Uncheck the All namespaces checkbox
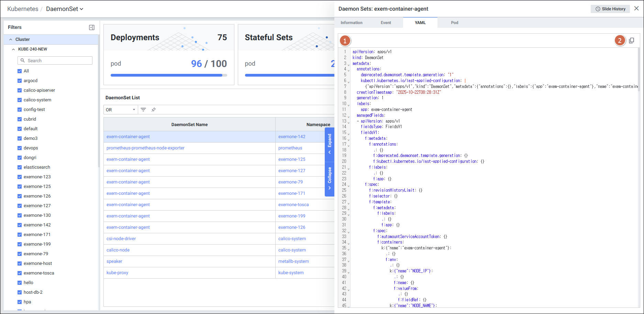This screenshot has width=644, height=314. point(20,71)
